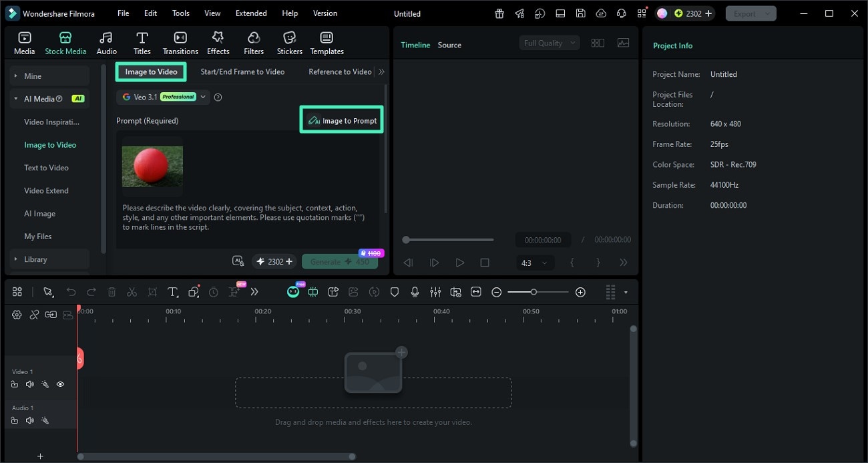Click the speed timer icon in timeline toolbar
The height and width of the screenshot is (463, 868).
pos(214,292)
